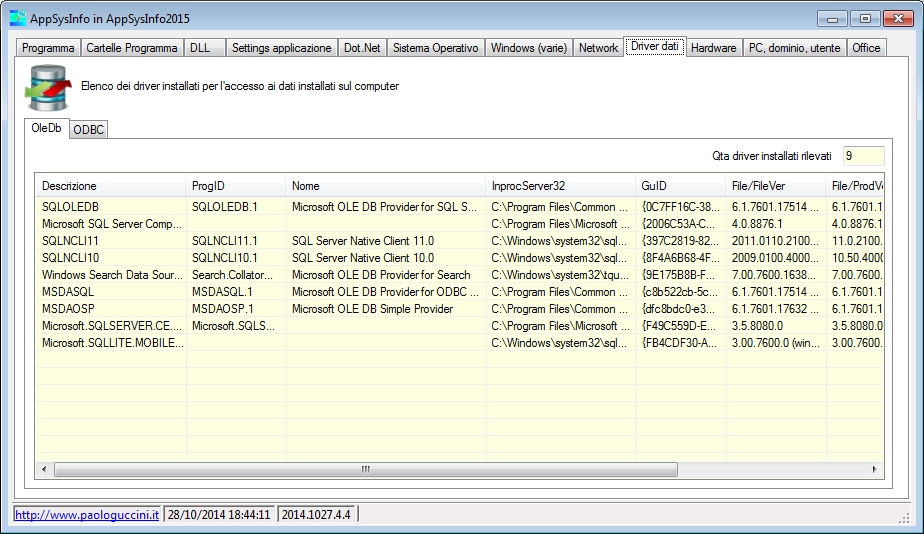This screenshot has width=924, height=534.
Task: Select the MSDAOSP row
Action: tap(460, 309)
